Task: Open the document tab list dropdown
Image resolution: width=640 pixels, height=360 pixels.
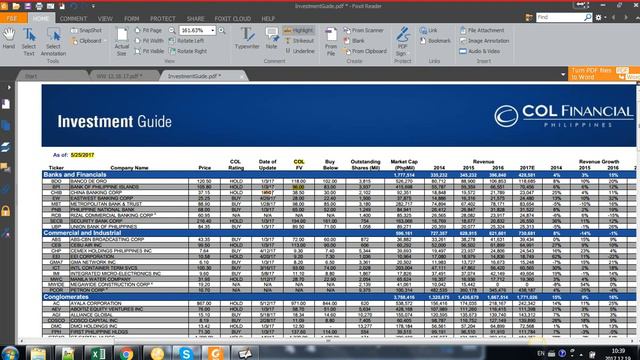Action: click(563, 74)
